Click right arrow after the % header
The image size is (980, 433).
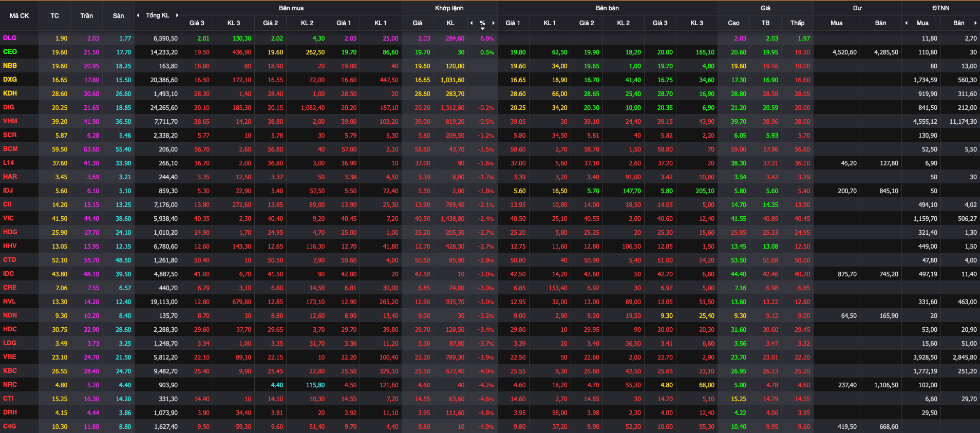click(x=494, y=23)
